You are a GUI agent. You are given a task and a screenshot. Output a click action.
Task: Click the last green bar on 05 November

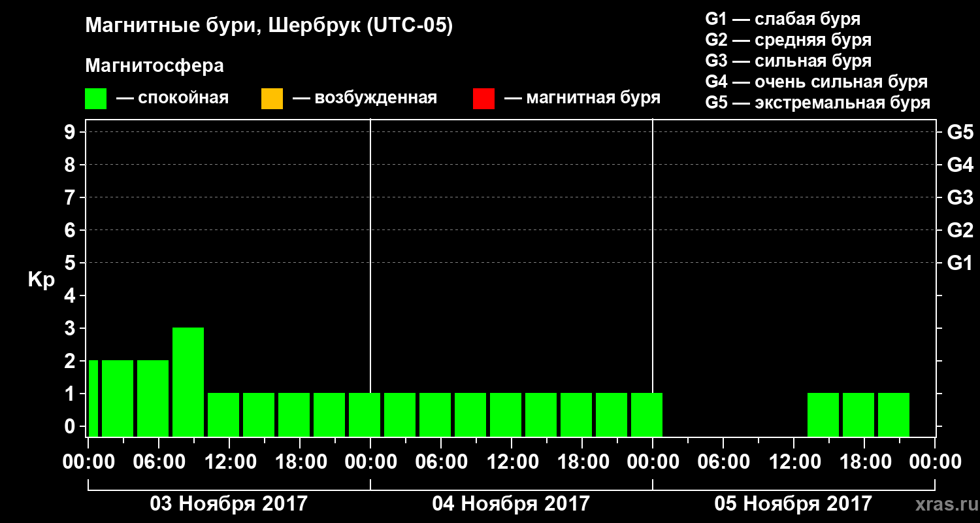[894, 414]
